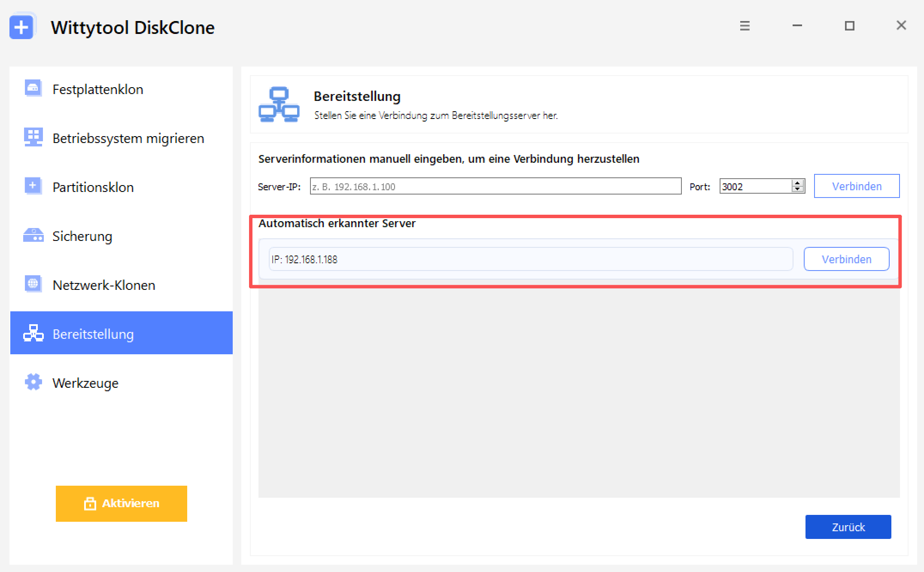
Task: Increase port with the up arrow
Action: [798, 183]
